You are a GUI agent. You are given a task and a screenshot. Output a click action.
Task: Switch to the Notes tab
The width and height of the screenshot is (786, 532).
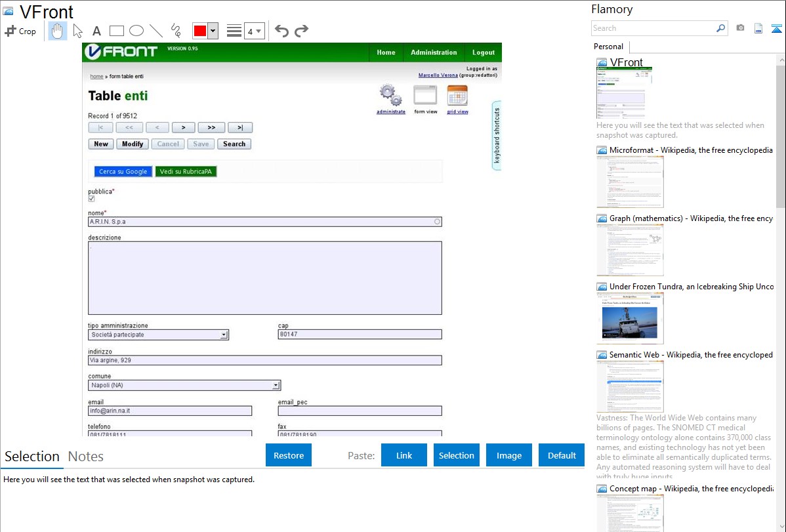click(x=86, y=457)
